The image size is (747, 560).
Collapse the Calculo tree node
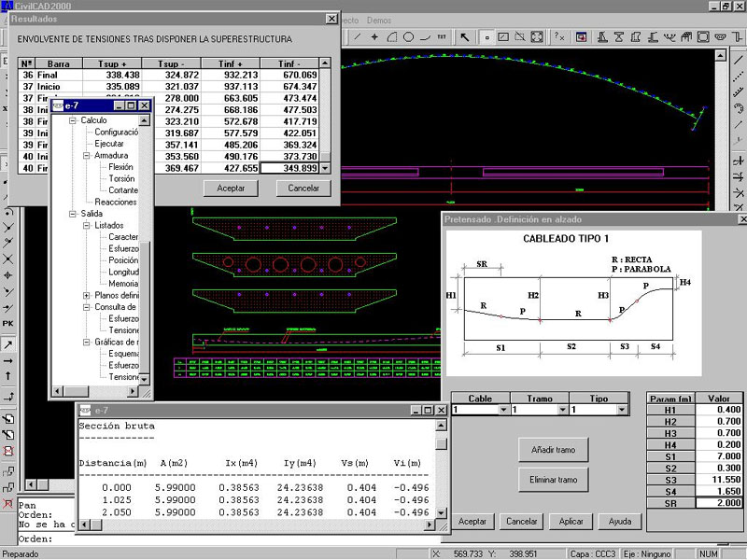(73, 121)
